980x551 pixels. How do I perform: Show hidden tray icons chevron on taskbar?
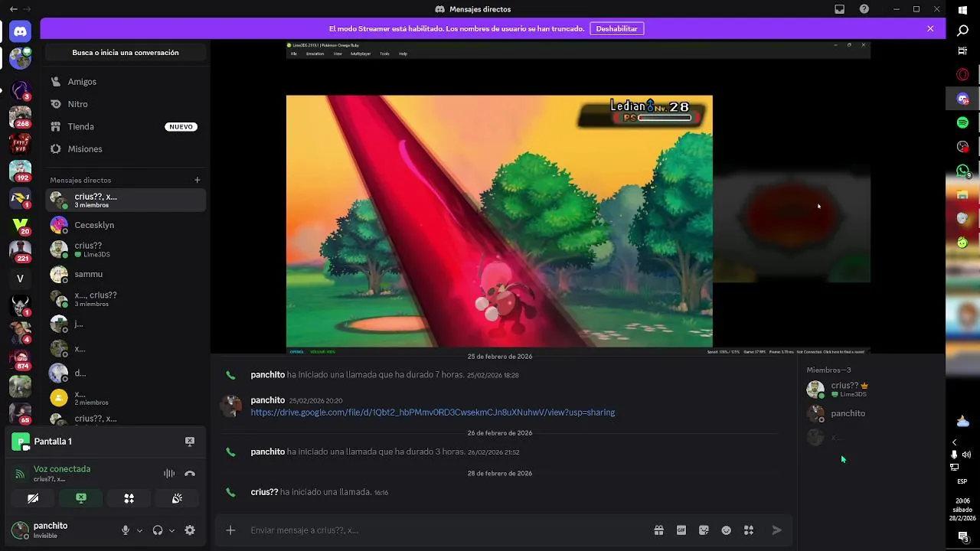coord(955,442)
